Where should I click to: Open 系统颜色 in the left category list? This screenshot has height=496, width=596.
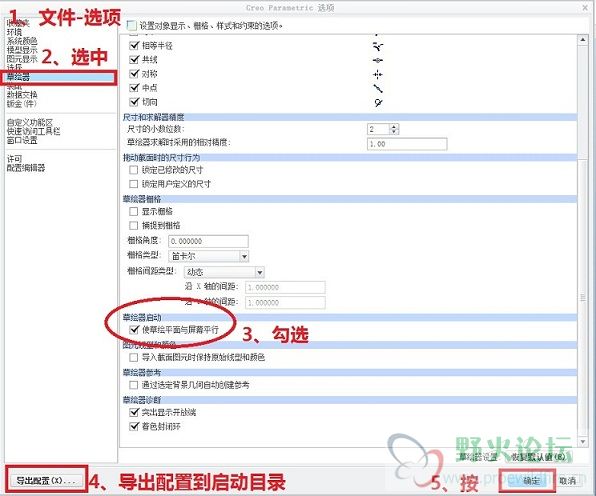click(x=22, y=41)
